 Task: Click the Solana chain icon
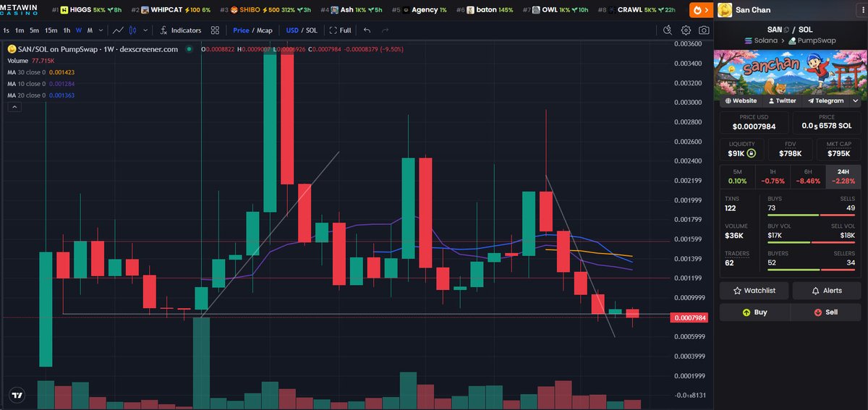point(749,40)
